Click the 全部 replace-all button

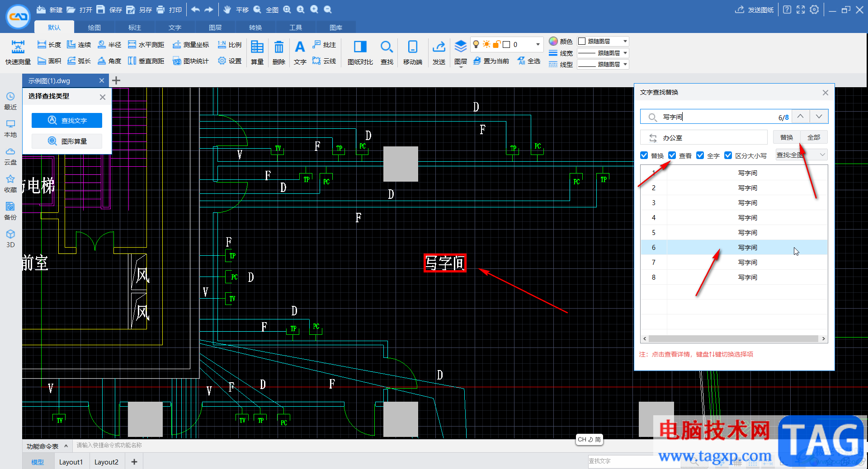pos(814,137)
